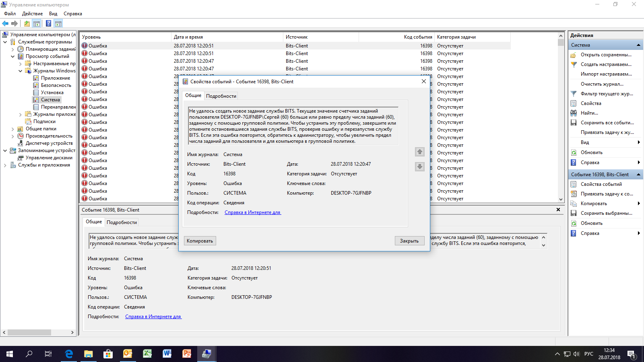Click the Back arrow in the toolbar
Viewport: 644px width, 362px height.
coord(5,23)
